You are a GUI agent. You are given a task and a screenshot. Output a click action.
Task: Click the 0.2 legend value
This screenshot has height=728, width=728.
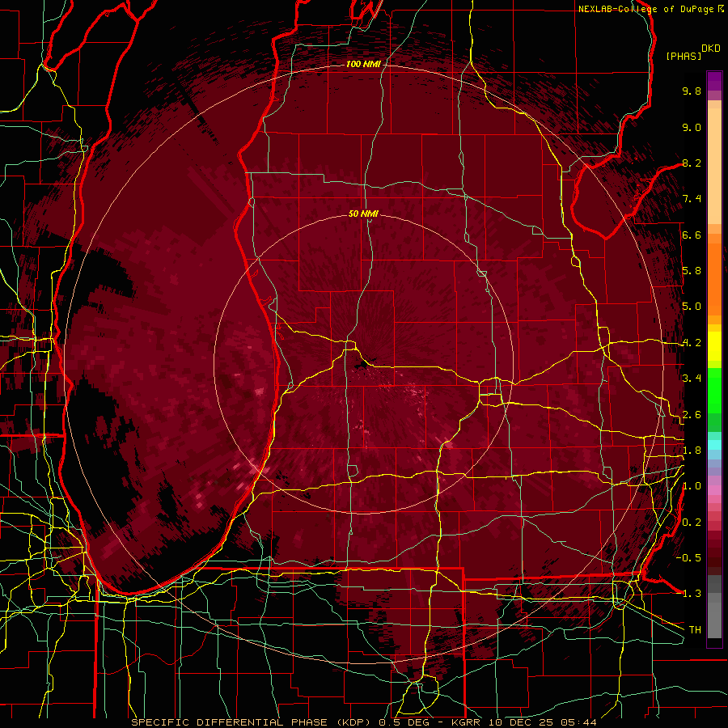(x=692, y=523)
